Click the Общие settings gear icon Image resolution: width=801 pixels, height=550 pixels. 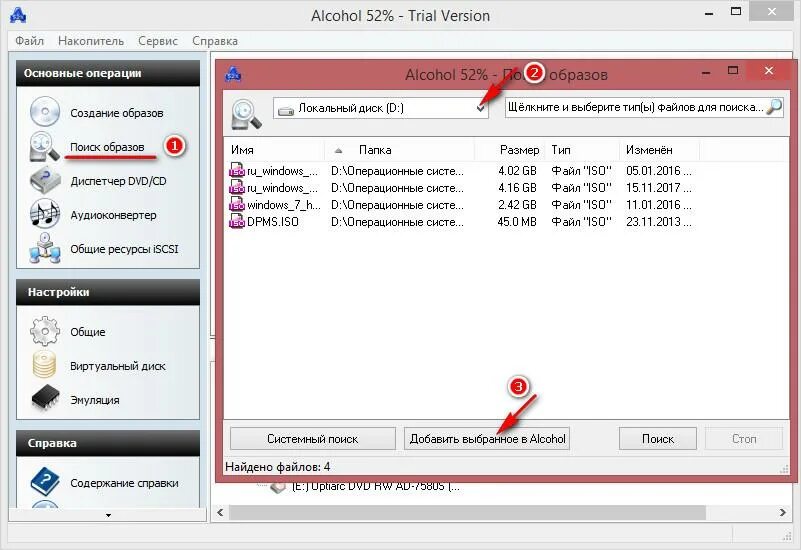(45, 331)
